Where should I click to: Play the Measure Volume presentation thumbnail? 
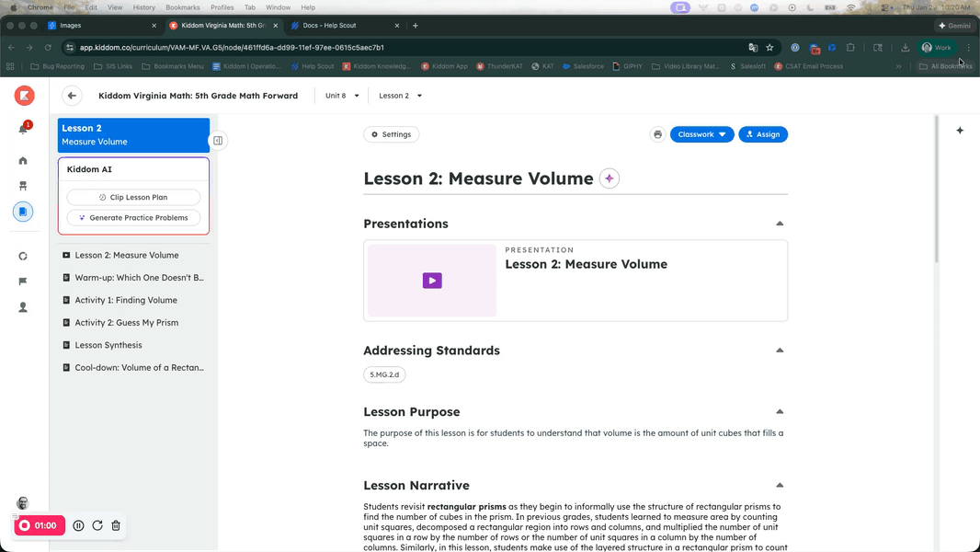click(432, 280)
